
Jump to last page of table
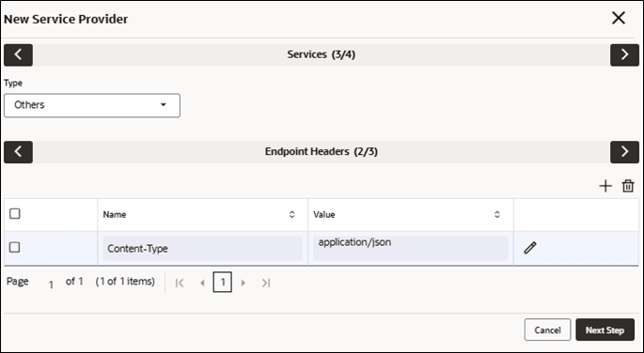266,283
